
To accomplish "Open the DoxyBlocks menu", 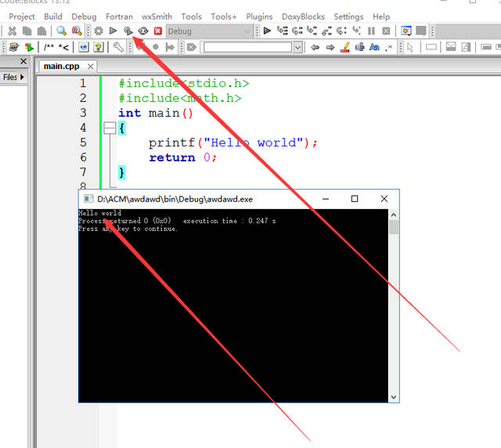I will (303, 16).
